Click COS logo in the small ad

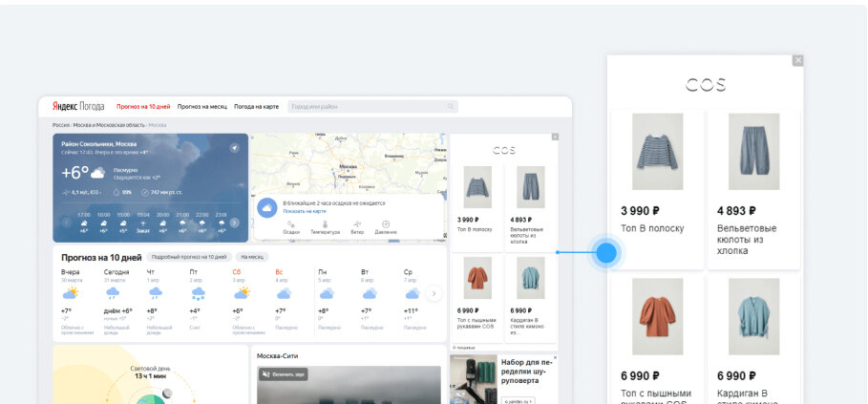point(504,150)
